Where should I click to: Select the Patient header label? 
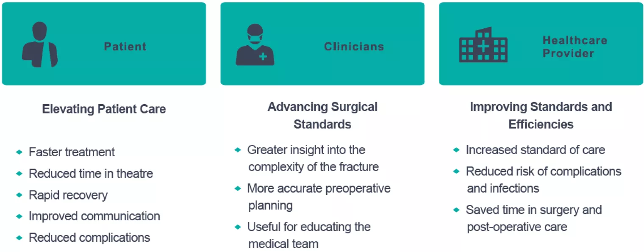point(125,47)
